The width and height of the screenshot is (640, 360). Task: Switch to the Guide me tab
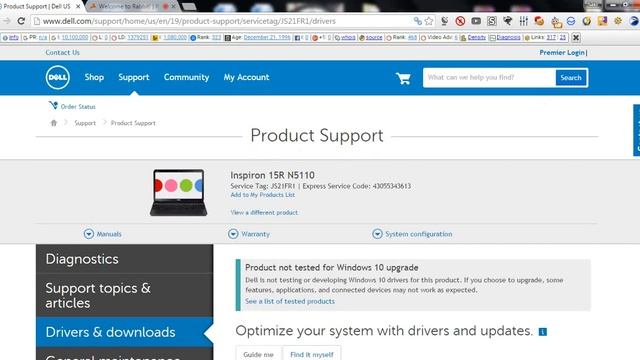pos(258,354)
